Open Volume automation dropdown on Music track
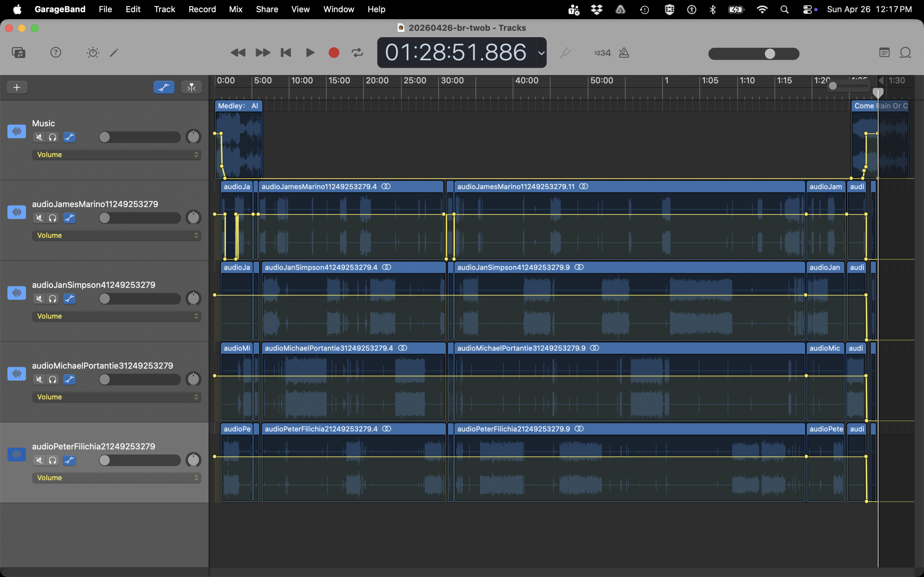The image size is (924, 577). coord(117,155)
